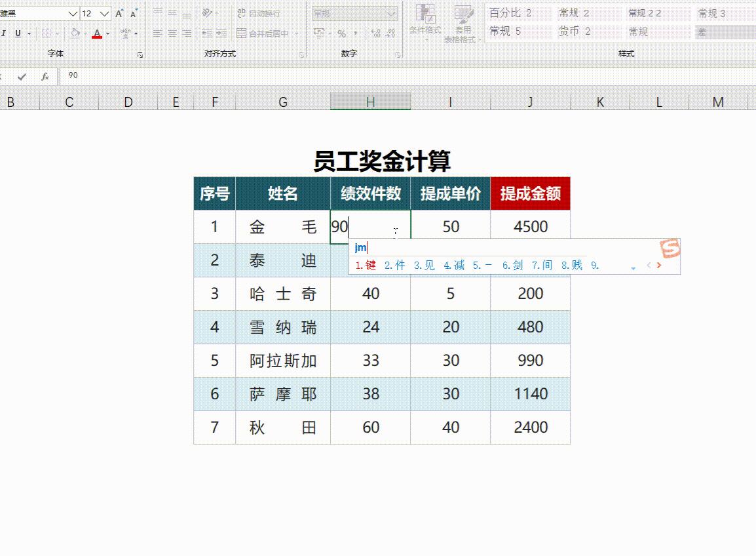Viewport: 756px width, 556px height.
Task: Click the Fill Color bucket icon
Action: 74,33
